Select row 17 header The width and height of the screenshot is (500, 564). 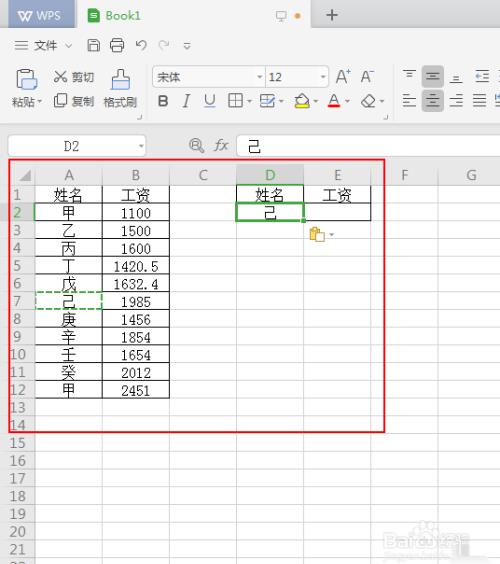point(18,478)
